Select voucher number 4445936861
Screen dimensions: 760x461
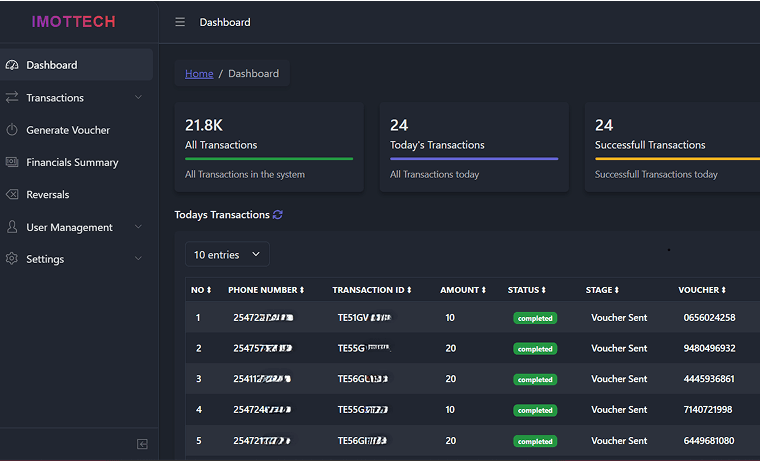coord(709,379)
